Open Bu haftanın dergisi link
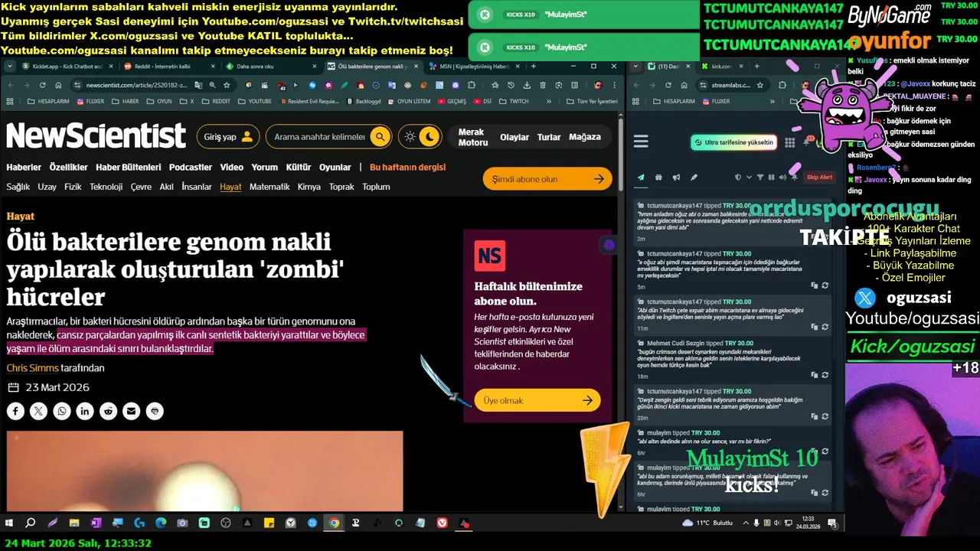Screen dimensions: 980x551 pyautogui.click(x=407, y=167)
